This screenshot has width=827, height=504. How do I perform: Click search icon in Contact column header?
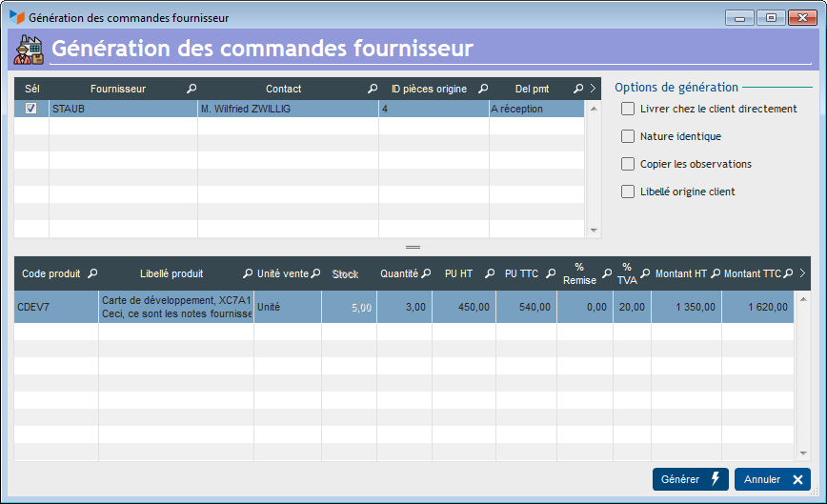tap(372, 89)
